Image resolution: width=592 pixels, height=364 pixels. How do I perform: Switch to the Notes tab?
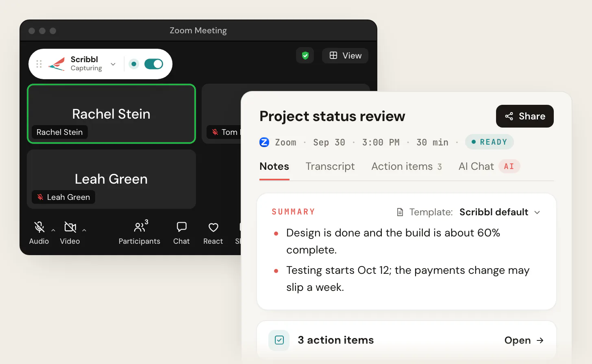pos(274,167)
